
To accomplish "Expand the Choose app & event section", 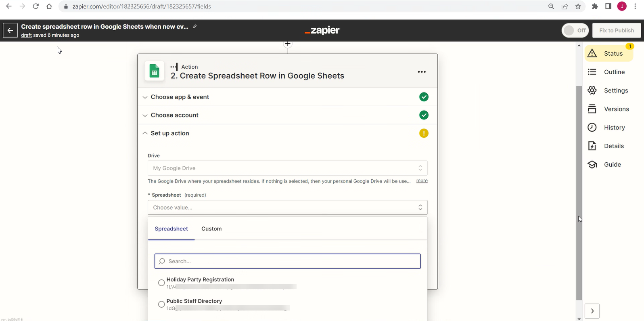I will (288, 97).
